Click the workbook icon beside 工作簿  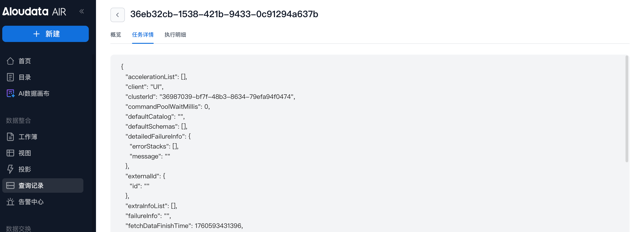10,137
